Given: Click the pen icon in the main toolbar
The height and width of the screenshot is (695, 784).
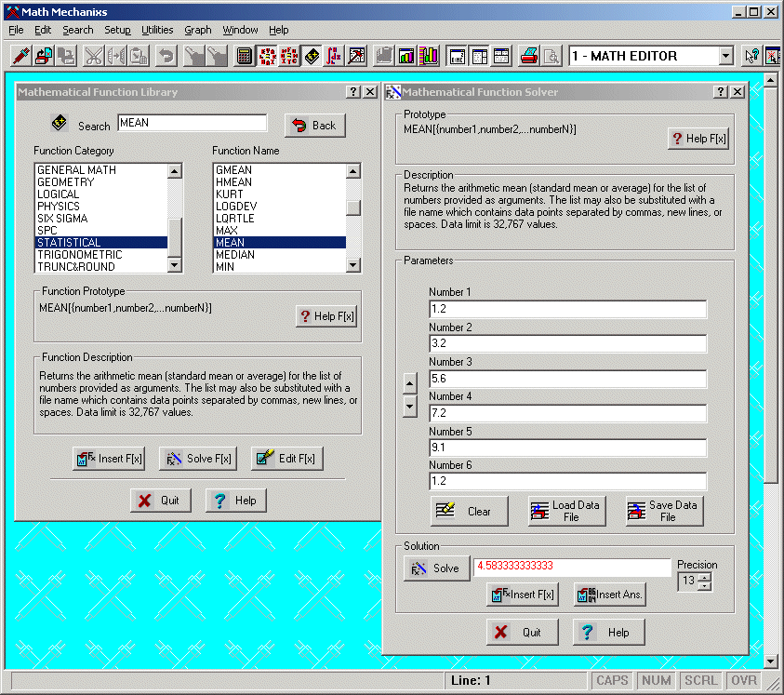Looking at the screenshot, I should [20, 56].
